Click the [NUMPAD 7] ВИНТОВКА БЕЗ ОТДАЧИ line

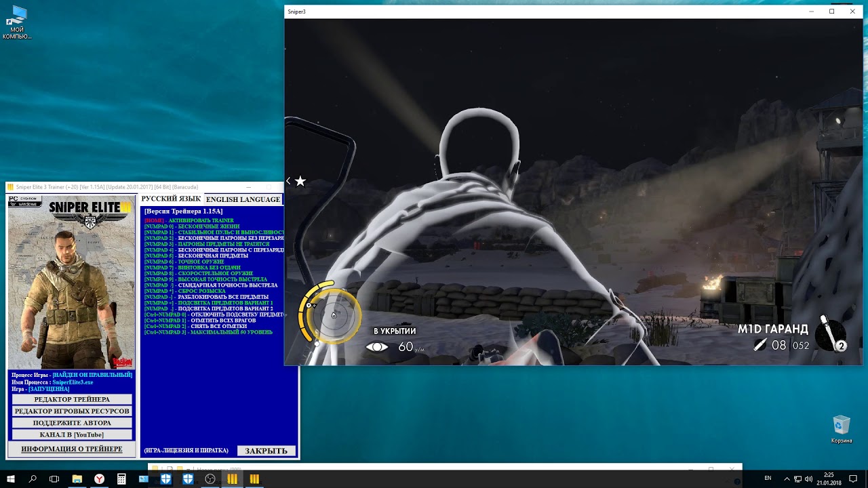click(x=192, y=268)
